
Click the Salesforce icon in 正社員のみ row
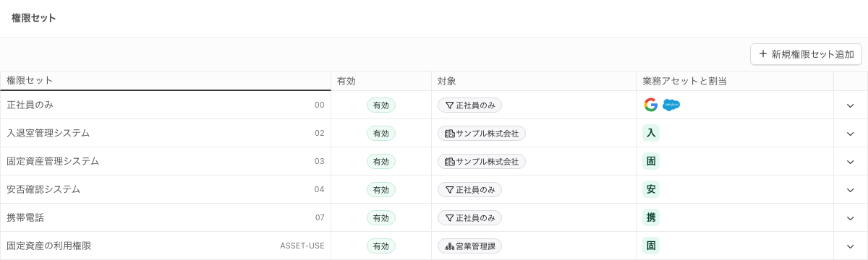tap(671, 105)
